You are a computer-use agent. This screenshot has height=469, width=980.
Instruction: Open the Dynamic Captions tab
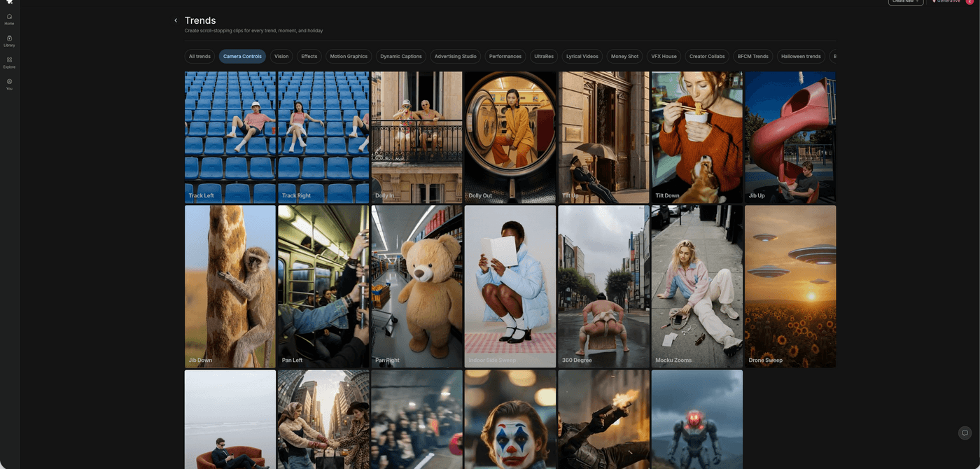tap(401, 56)
